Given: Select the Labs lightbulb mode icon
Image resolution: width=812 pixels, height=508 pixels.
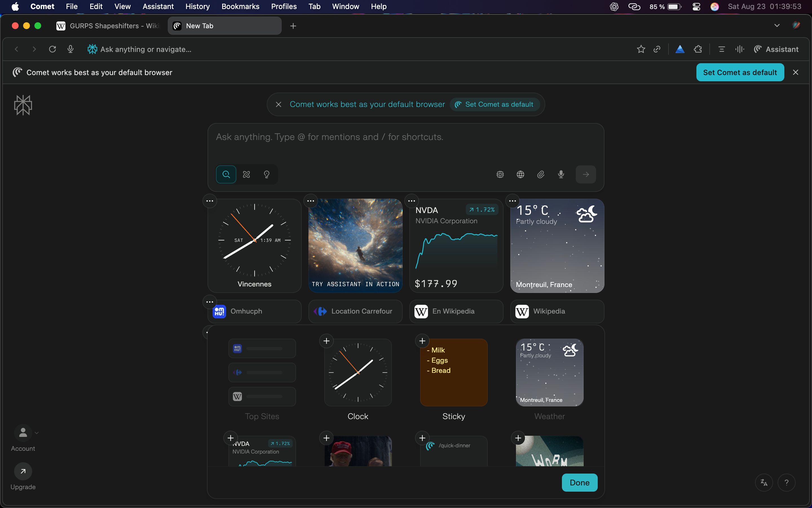Looking at the screenshot, I should coord(267,174).
